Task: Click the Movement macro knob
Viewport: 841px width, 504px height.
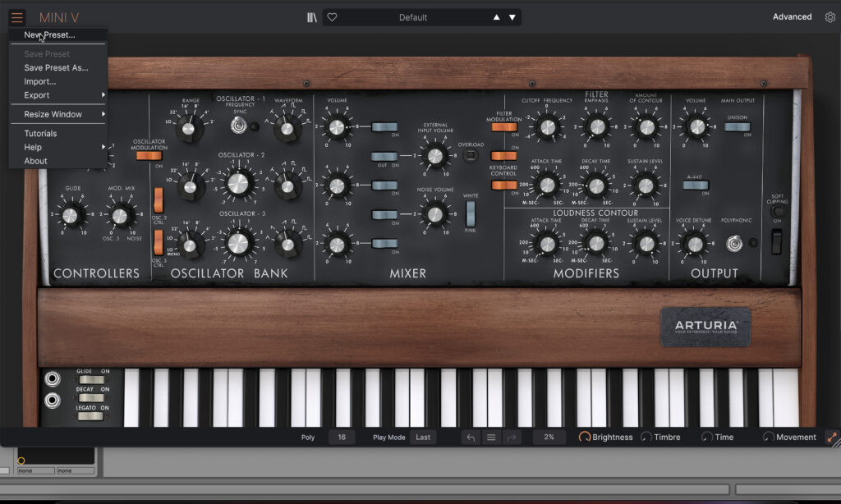Action: point(769,437)
